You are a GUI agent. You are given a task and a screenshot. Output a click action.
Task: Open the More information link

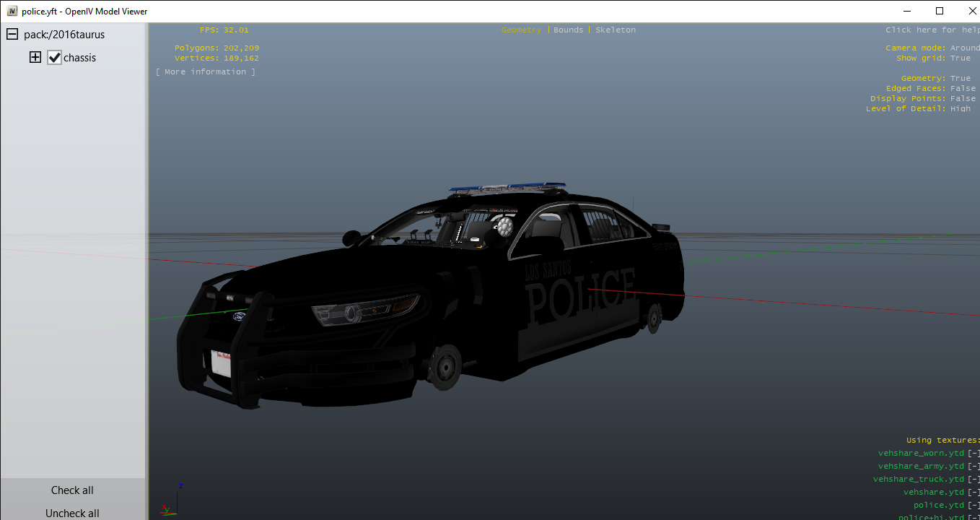click(206, 72)
